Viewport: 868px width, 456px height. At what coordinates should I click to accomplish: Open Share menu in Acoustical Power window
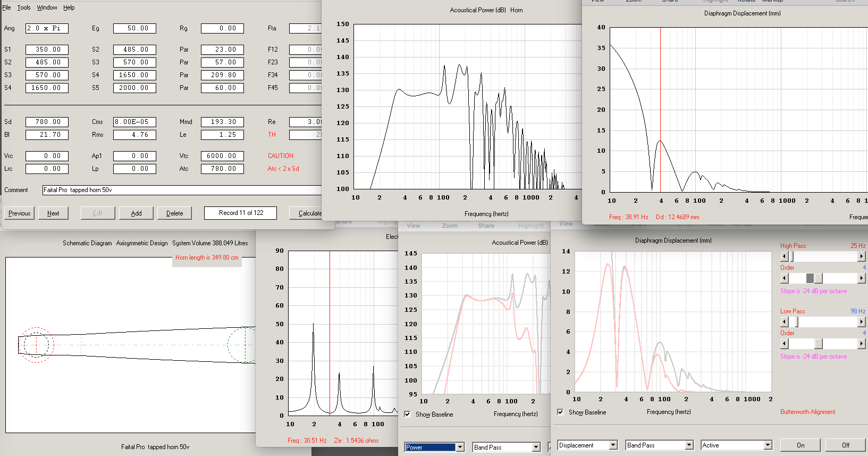coord(486,226)
